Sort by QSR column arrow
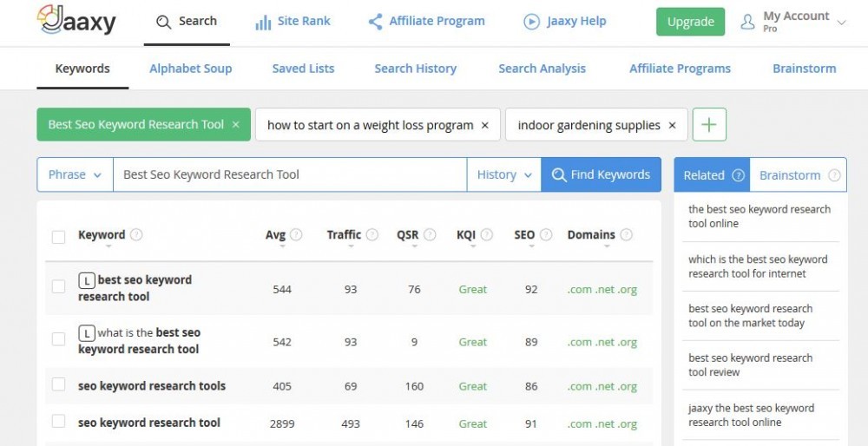This screenshot has height=446, width=868. point(415,246)
